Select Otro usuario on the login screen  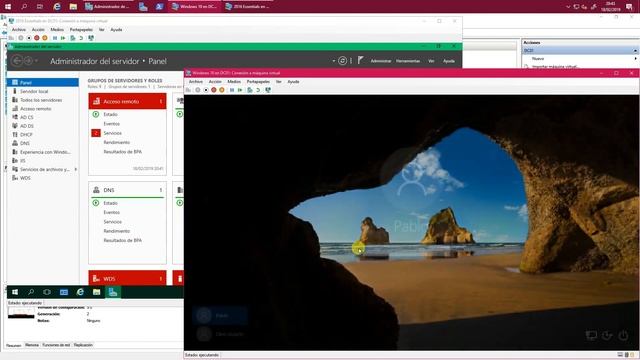(220, 334)
